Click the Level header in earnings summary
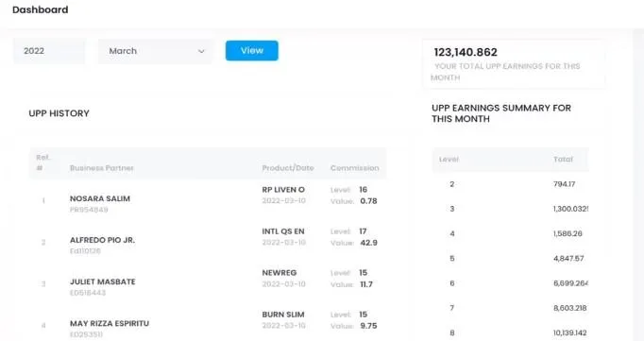This screenshot has width=644, height=341. (449, 160)
